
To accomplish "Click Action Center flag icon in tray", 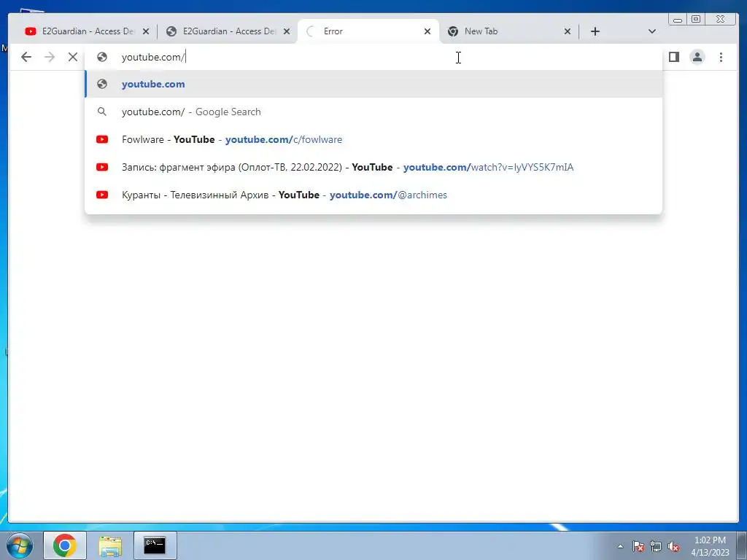I will [638, 546].
